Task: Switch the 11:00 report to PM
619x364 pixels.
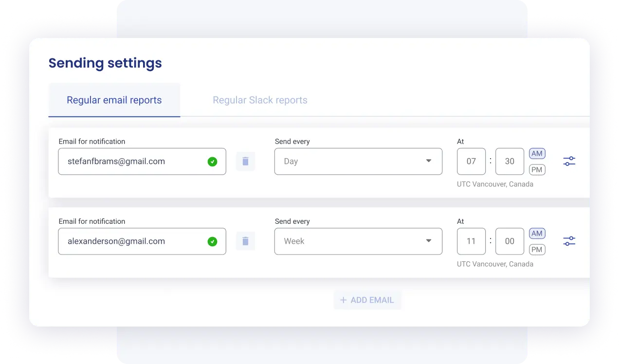Action: point(537,250)
